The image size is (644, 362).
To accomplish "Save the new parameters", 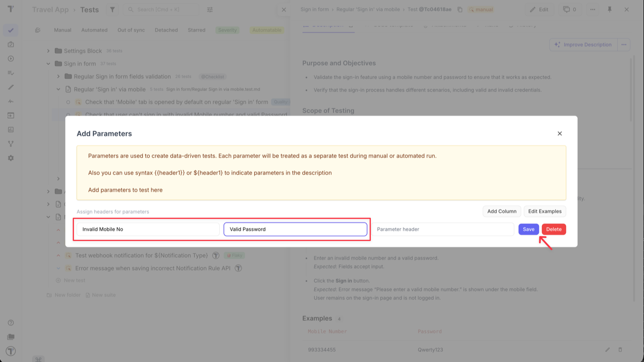I will (528, 229).
